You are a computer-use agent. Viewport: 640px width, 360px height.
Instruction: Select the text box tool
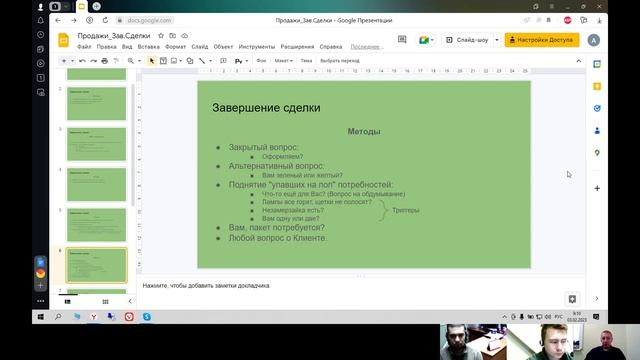coord(163,61)
